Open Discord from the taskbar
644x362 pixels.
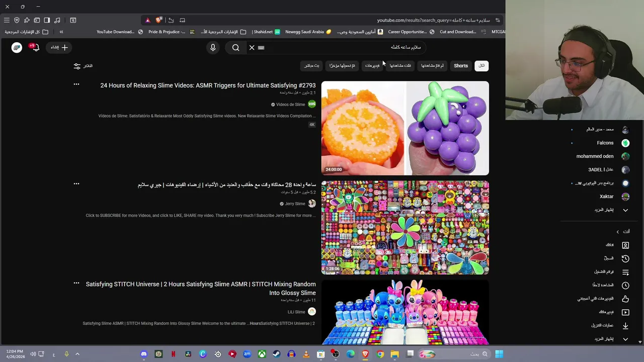(144, 354)
